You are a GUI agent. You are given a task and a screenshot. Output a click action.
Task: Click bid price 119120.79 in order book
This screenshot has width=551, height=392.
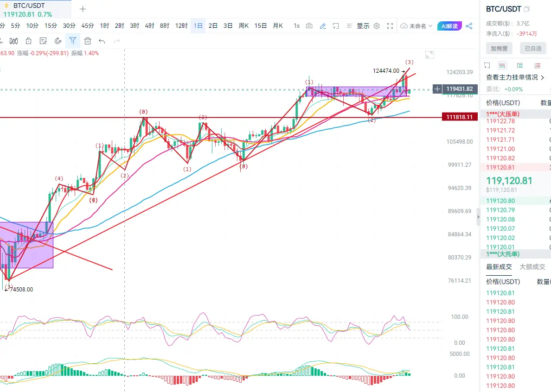tap(500, 210)
